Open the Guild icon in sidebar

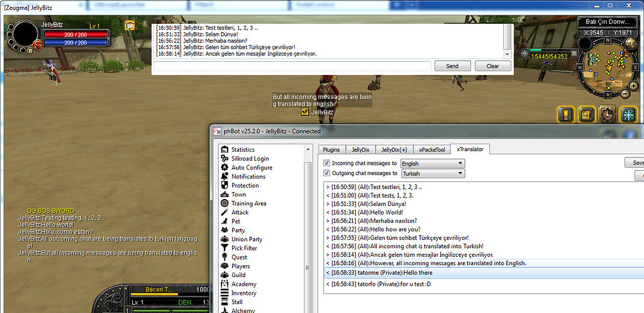pos(225,275)
